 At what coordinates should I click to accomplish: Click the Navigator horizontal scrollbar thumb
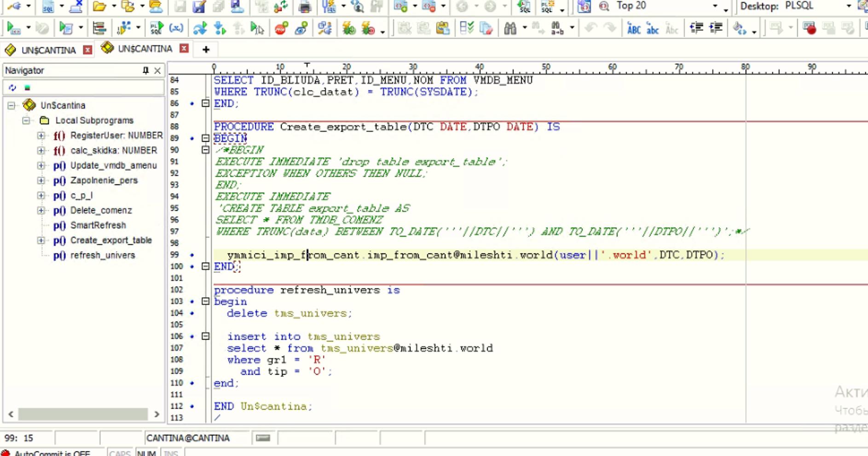click(83, 414)
